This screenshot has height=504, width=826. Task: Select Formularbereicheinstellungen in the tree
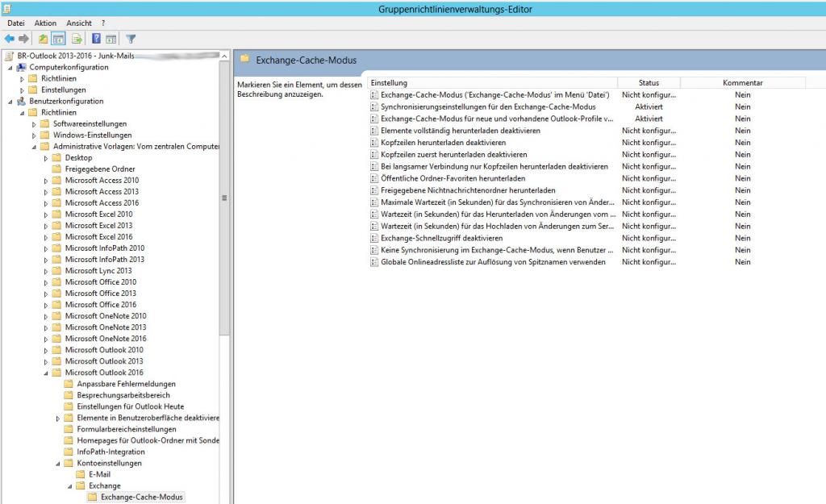pyautogui.click(x=127, y=429)
